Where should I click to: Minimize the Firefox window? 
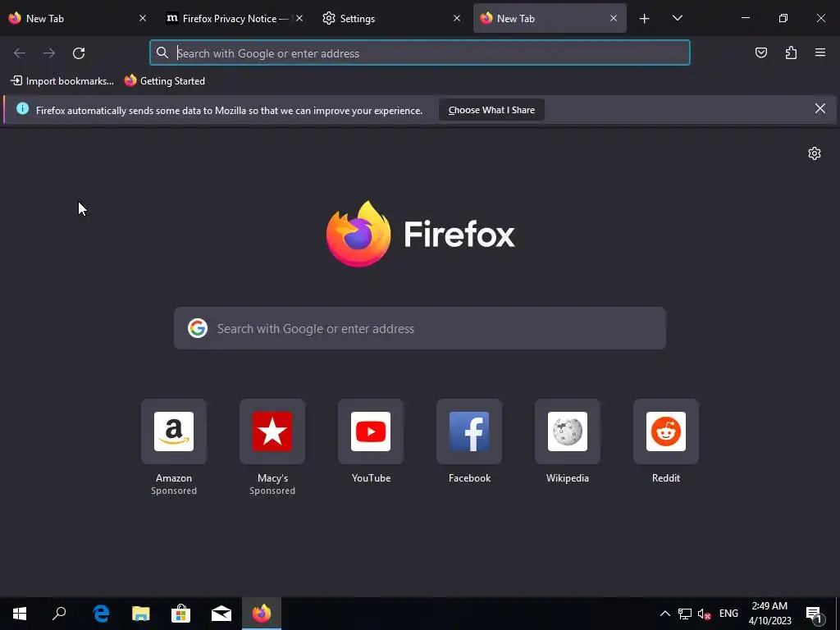[745, 18]
